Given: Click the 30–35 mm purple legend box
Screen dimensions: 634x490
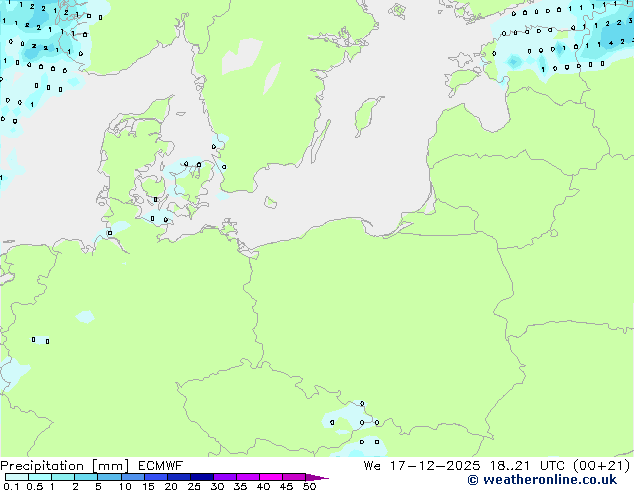Looking at the screenshot, I should 225,477.
